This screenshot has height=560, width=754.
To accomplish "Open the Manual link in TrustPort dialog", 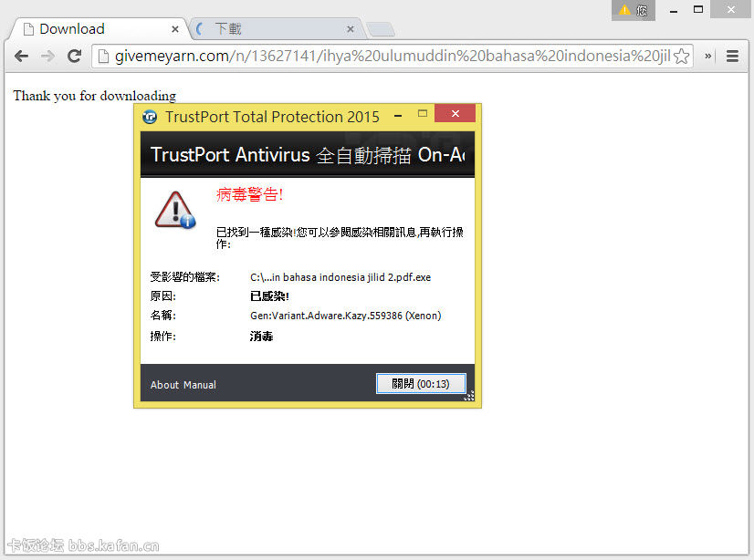I will (200, 385).
